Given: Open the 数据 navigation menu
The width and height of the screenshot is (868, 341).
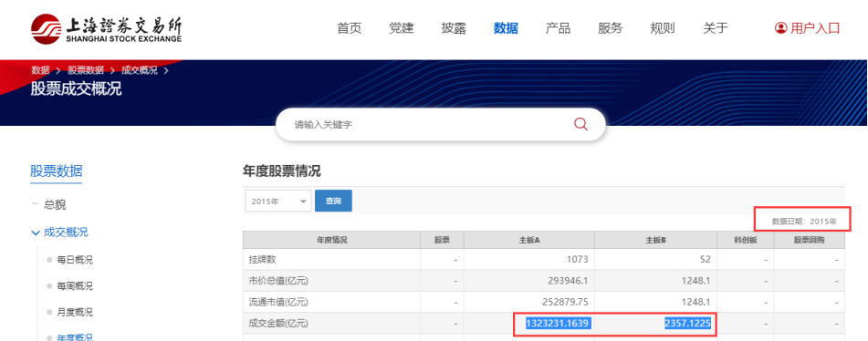Looking at the screenshot, I should (x=506, y=28).
